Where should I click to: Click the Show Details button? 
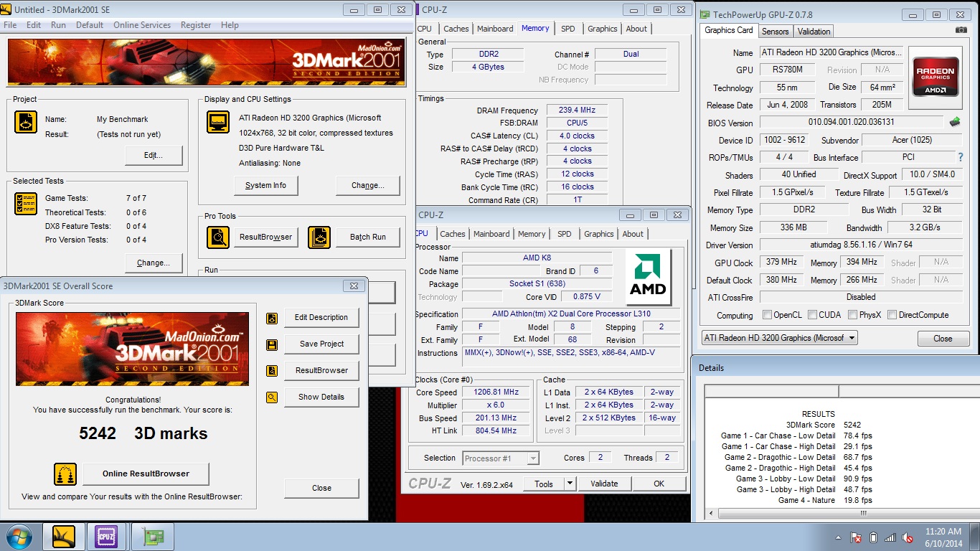coord(321,397)
